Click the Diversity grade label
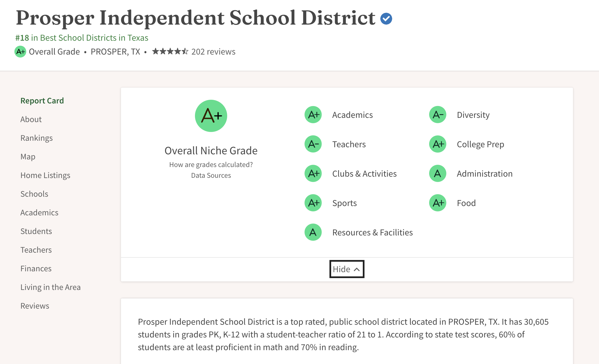This screenshot has width=599, height=364. 473,115
